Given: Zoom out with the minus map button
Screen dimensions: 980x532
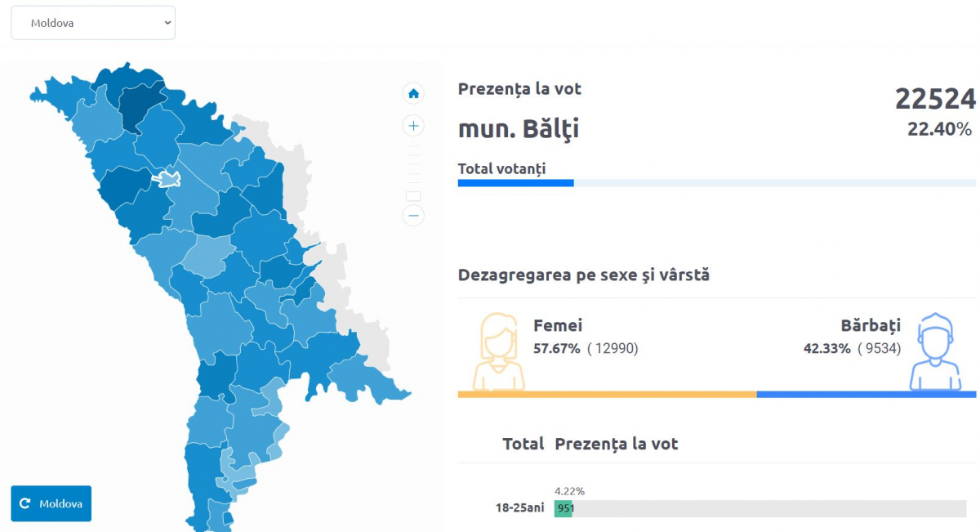Looking at the screenshot, I should (x=413, y=216).
